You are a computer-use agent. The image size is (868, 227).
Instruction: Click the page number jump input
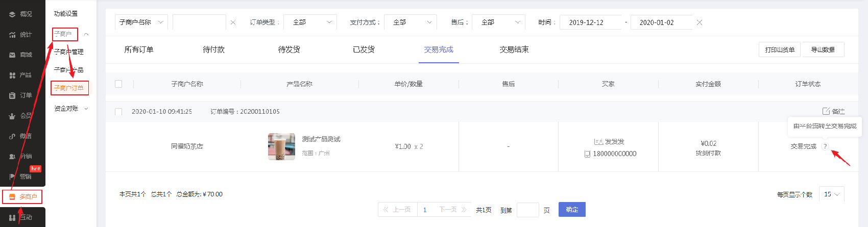click(527, 210)
